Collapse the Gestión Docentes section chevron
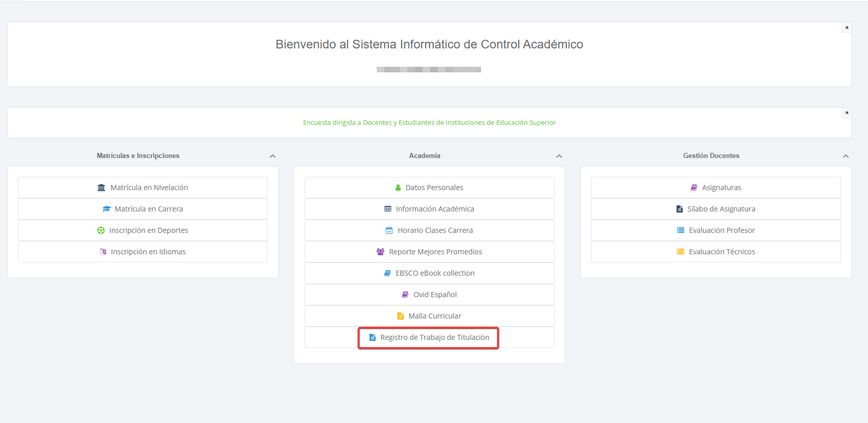The height and width of the screenshot is (423, 868). point(846,156)
